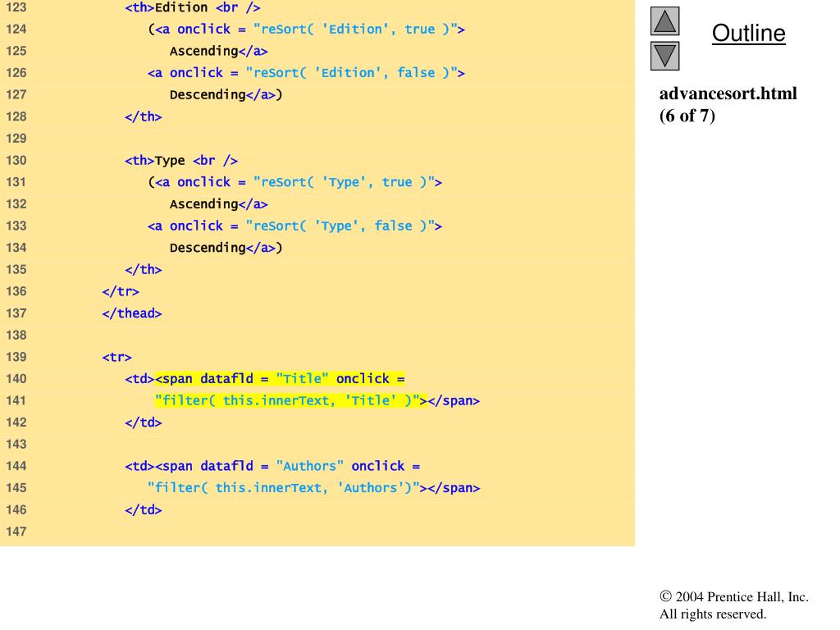The height and width of the screenshot is (630, 840).
Task: Select the advancesort.html (6 of 7) title
Action: point(728,104)
